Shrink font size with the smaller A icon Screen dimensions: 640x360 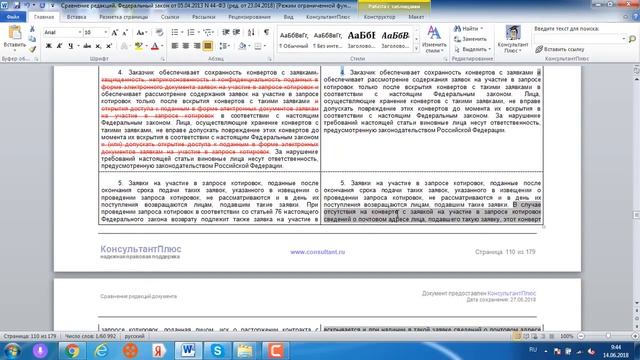click(x=125, y=33)
